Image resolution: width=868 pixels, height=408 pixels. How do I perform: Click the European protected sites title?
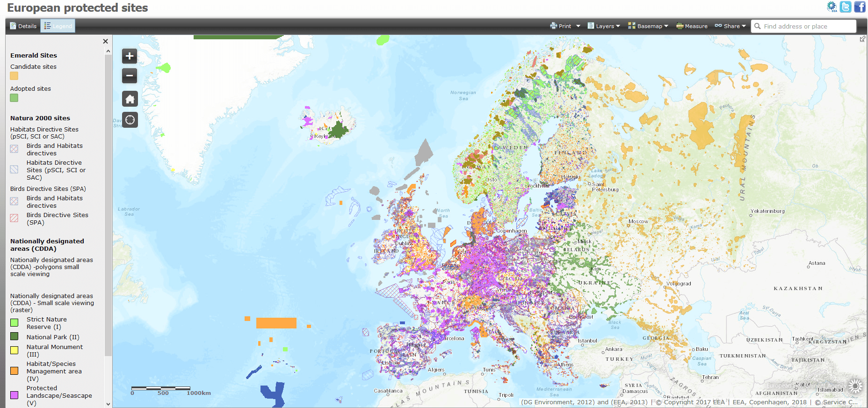pyautogui.click(x=78, y=7)
